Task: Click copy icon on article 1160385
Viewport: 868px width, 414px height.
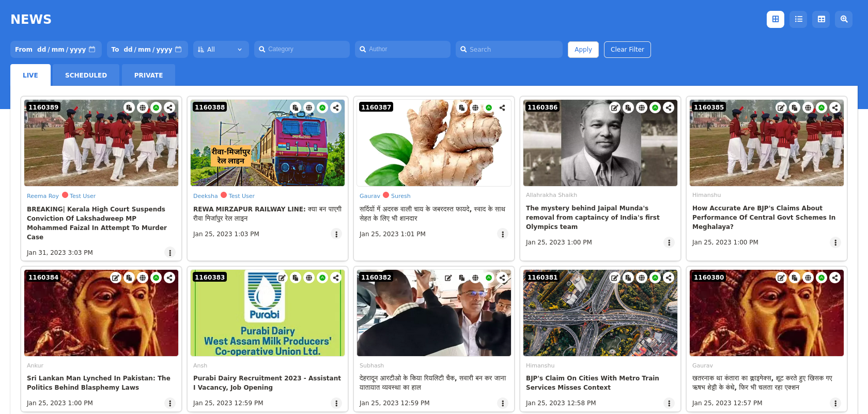Action: [795, 108]
